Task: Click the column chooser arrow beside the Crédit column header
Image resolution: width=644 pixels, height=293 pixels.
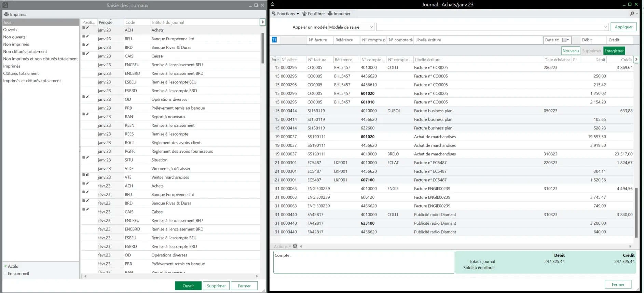Action: pyautogui.click(x=636, y=59)
